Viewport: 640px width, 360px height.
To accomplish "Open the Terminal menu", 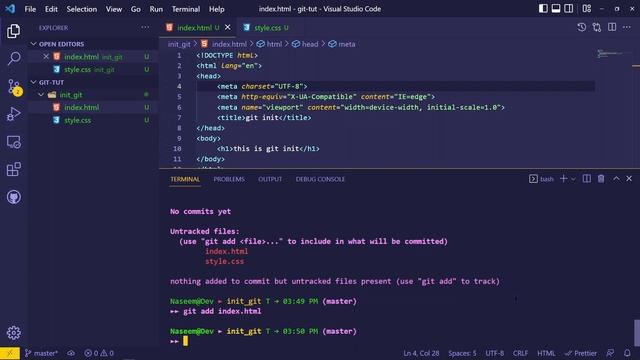I will click(186, 9).
